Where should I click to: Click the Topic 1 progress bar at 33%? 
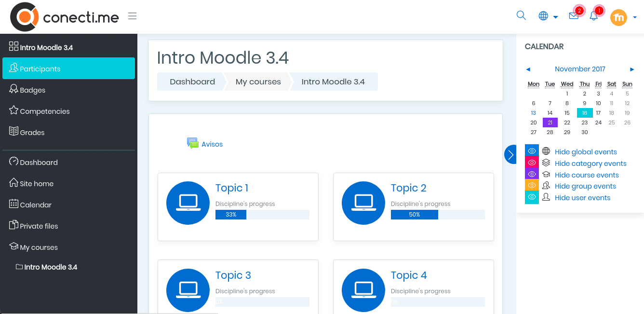[262, 215]
